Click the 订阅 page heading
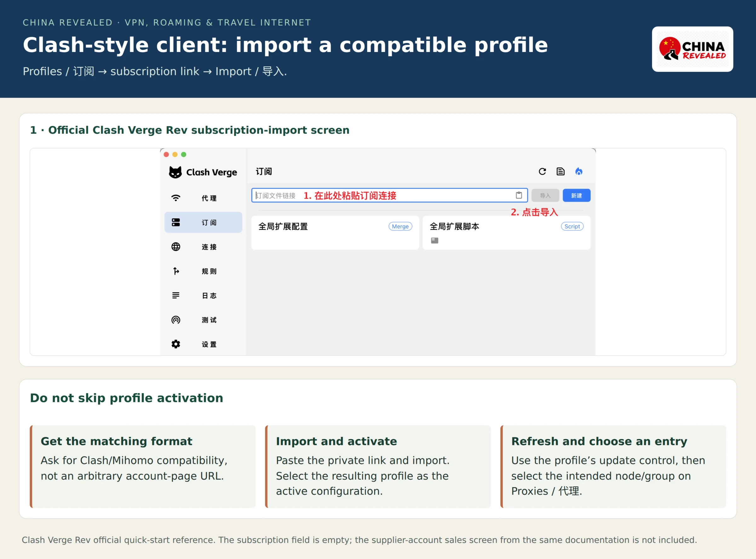Viewport: 756px width, 559px height. point(264,172)
